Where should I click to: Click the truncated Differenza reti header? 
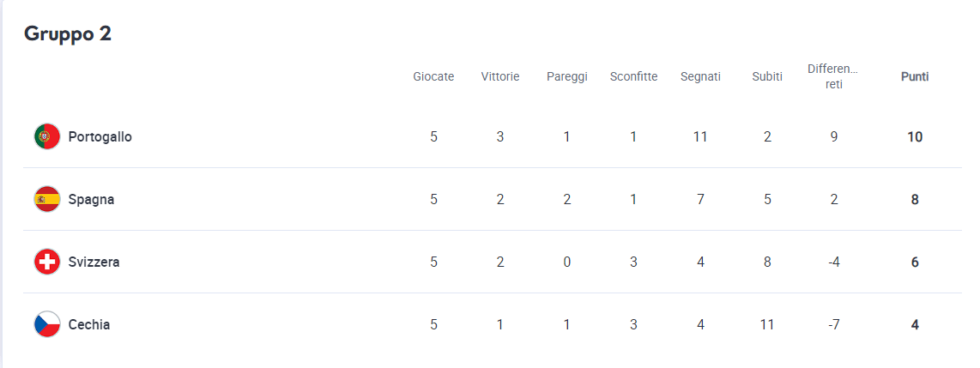(x=833, y=76)
